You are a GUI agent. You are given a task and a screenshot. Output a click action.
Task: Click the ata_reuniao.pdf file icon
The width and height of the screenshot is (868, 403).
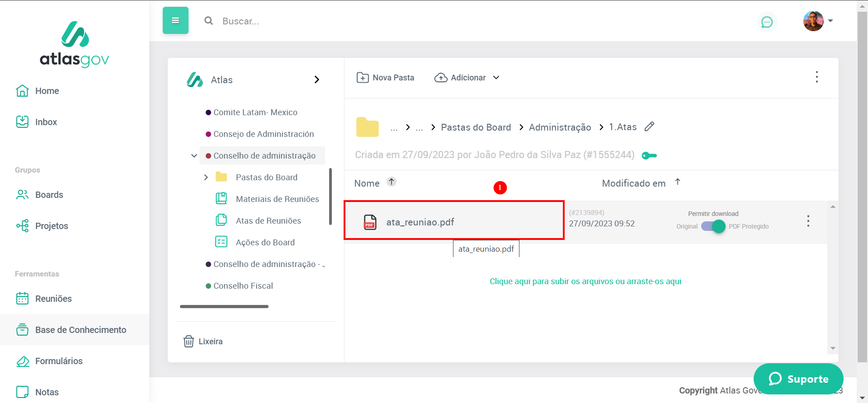coord(370,222)
